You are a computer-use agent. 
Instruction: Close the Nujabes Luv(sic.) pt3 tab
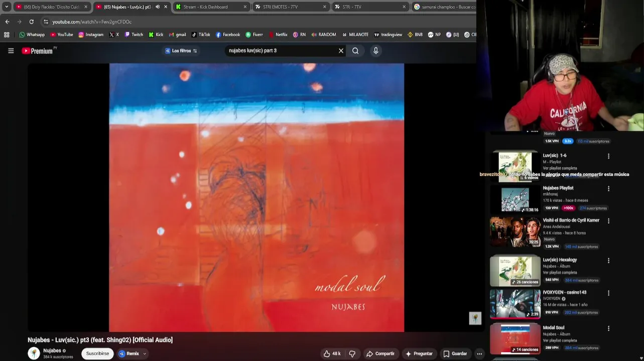166,7
